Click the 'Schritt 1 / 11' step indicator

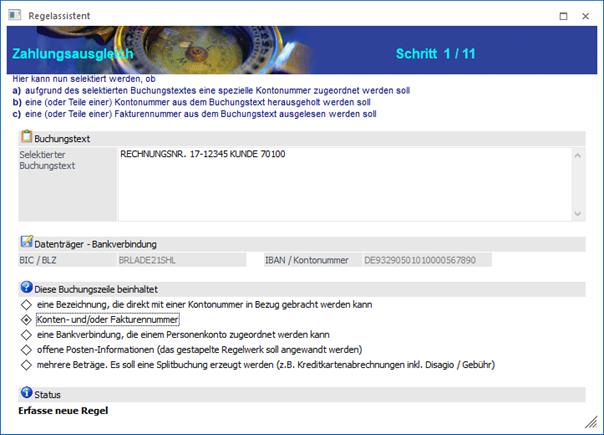tap(439, 52)
